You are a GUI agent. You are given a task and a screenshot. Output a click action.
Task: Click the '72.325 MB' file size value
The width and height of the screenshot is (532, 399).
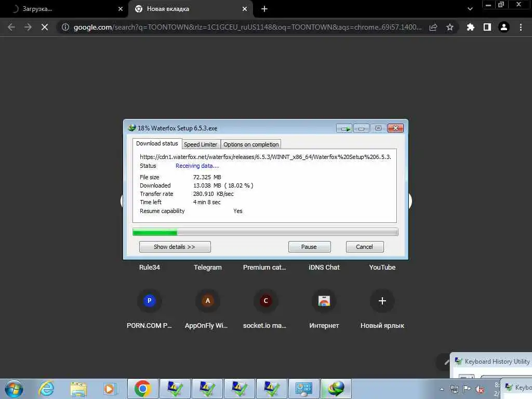207,177
